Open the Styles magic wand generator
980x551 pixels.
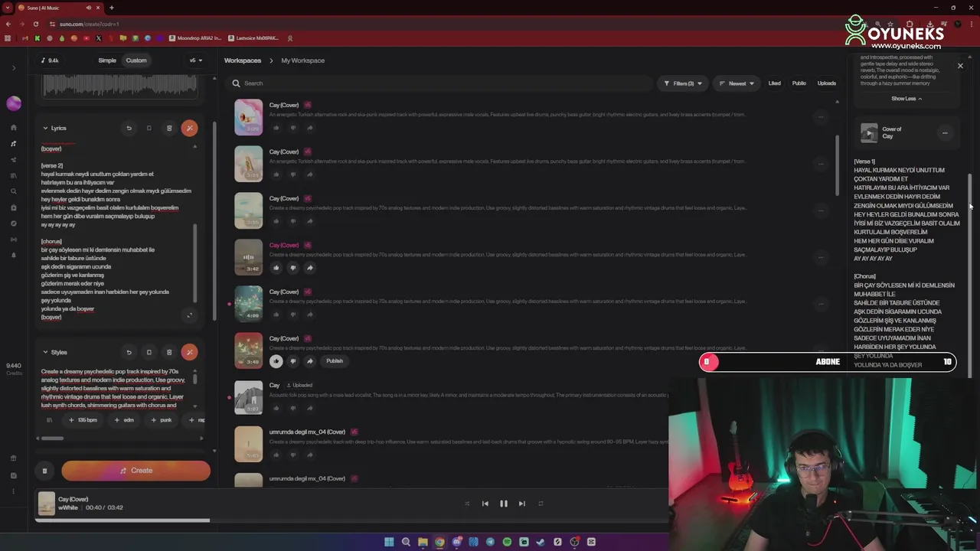pos(189,352)
